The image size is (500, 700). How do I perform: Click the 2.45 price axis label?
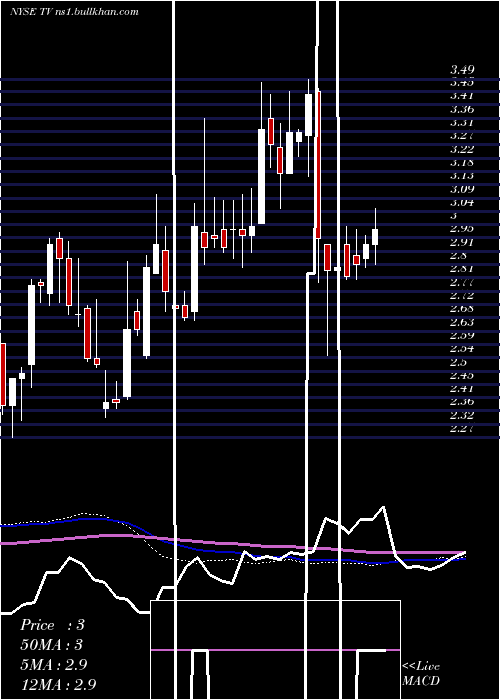(x=462, y=375)
